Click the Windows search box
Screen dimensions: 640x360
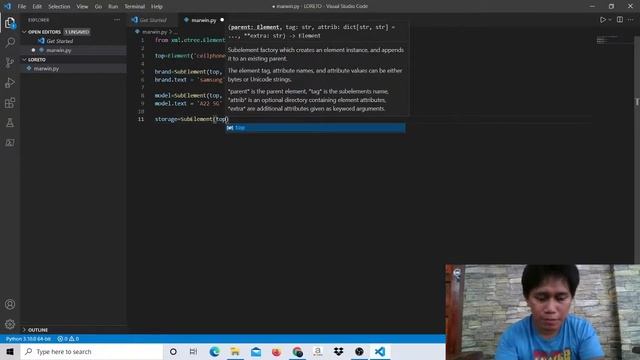[92, 351]
